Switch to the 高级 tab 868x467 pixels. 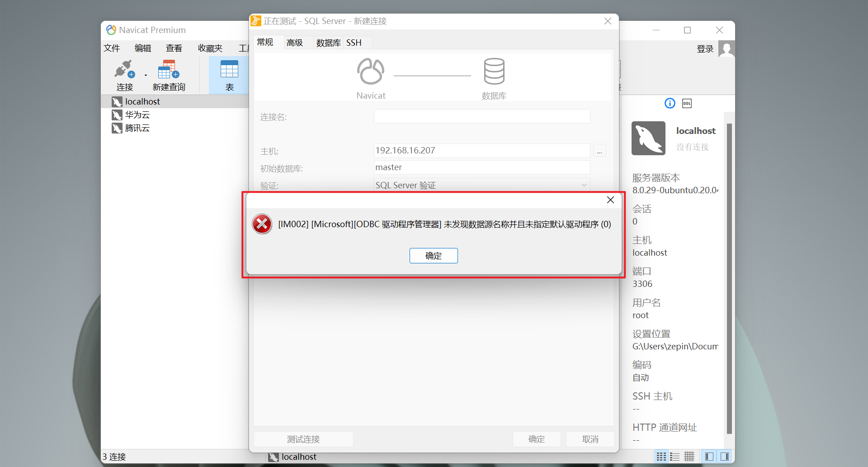coord(295,43)
